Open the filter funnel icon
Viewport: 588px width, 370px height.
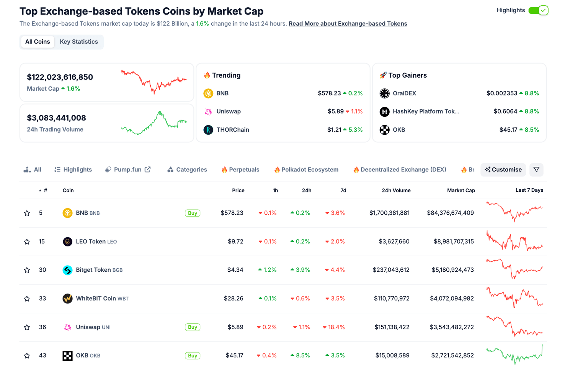(536, 170)
